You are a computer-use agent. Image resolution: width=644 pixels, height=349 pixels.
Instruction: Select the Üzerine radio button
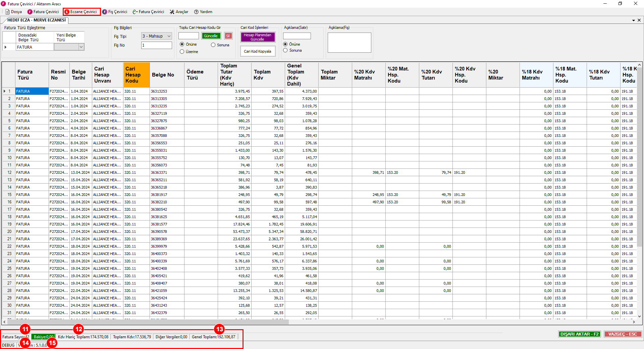point(182,52)
